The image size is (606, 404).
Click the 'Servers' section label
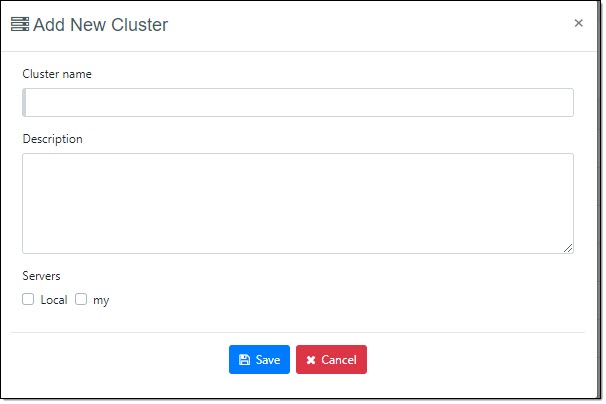[x=41, y=275]
